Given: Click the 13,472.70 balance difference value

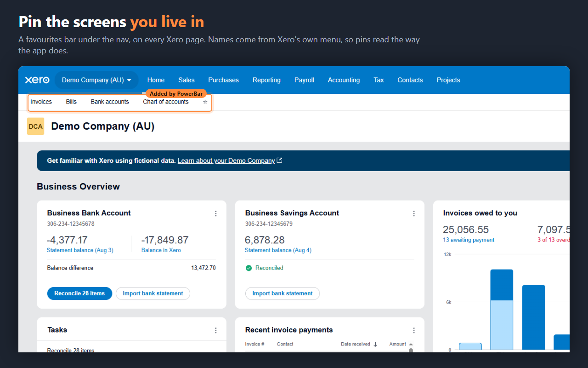Looking at the screenshot, I should pyautogui.click(x=204, y=268).
